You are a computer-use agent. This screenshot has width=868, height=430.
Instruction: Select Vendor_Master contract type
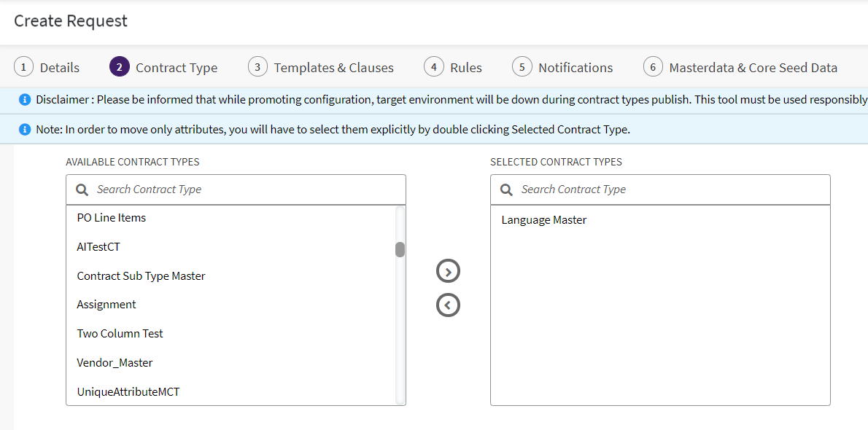[x=115, y=363]
